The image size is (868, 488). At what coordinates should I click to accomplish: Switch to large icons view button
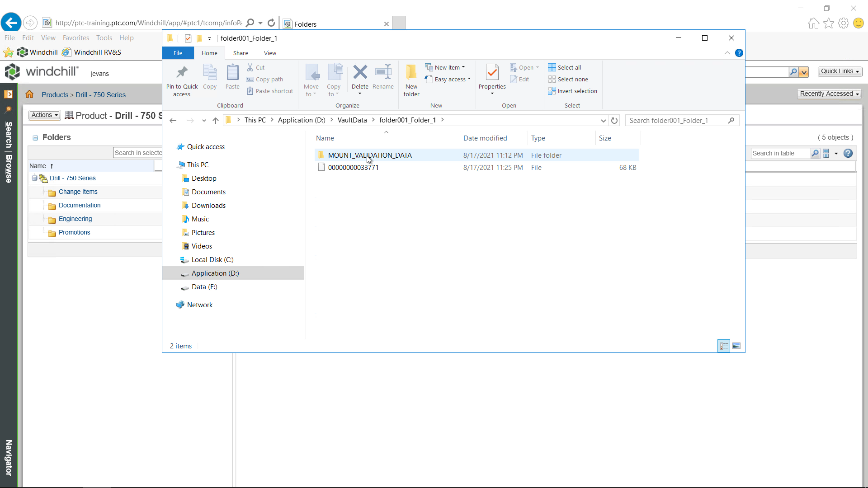tap(736, 346)
